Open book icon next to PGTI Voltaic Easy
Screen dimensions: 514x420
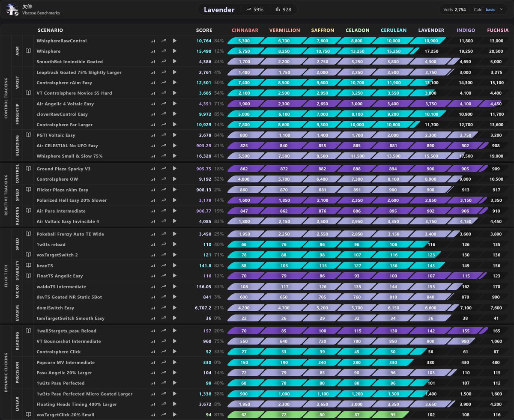pyautogui.click(x=28, y=135)
